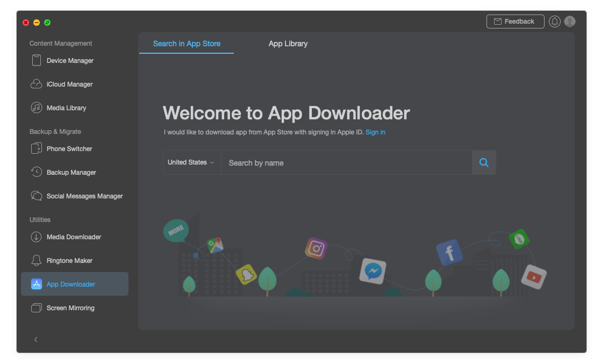Open the iCloud Manager cloud icon
This screenshot has height=364, width=594.
point(37,84)
